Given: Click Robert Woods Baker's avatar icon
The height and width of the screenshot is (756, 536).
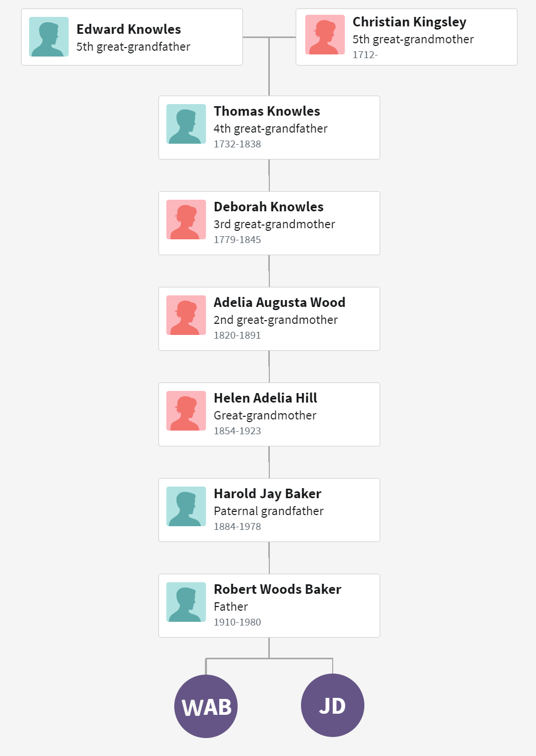Looking at the screenshot, I should tap(186, 602).
